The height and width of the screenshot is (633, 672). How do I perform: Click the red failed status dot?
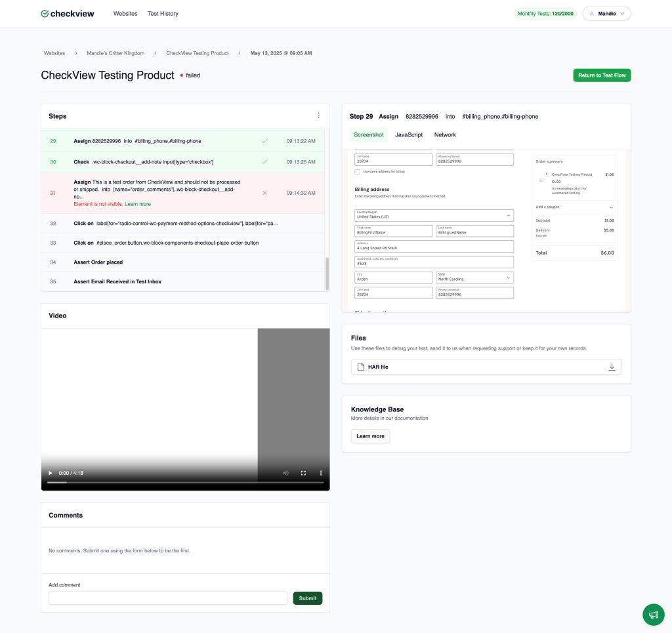click(182, 75)
